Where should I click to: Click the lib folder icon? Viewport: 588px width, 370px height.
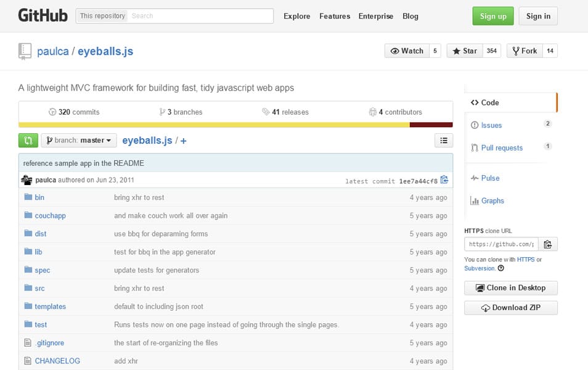tap(28, 252)
